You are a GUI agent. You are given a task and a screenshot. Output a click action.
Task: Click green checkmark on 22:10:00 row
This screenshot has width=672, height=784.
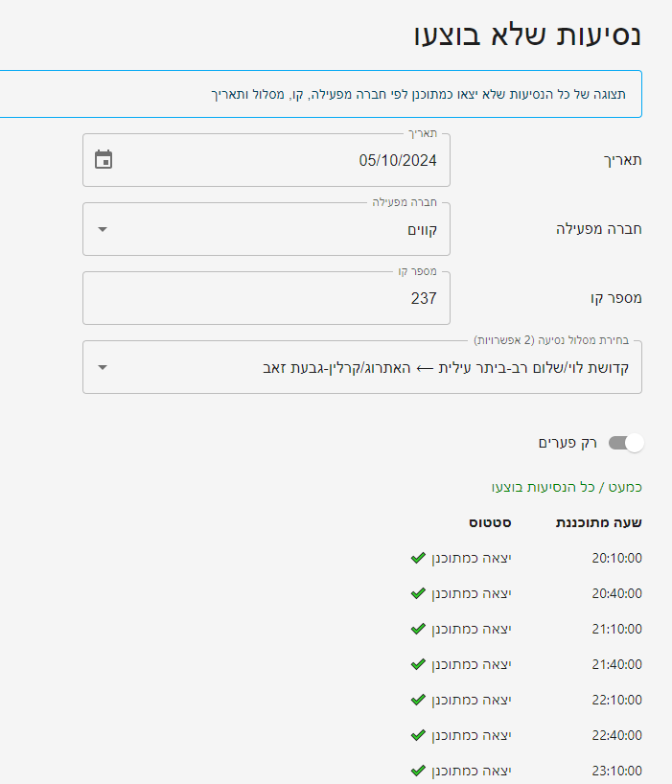(x=417, y=700)
